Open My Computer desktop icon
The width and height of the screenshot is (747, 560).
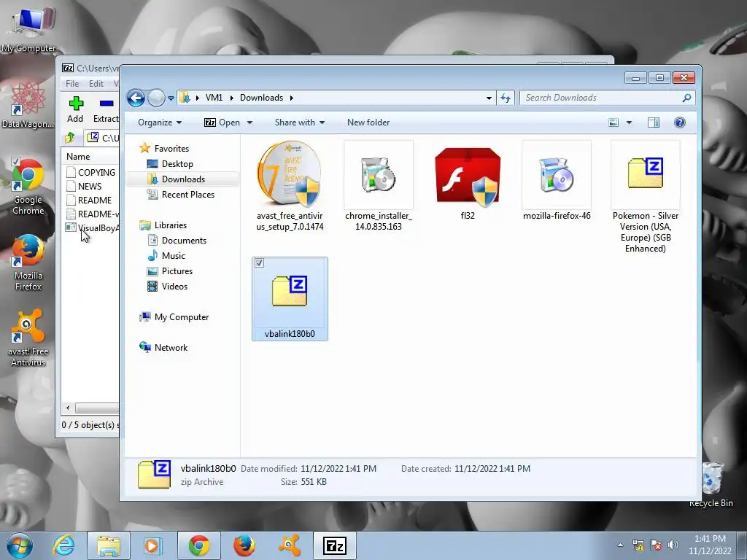coord(28,29)
